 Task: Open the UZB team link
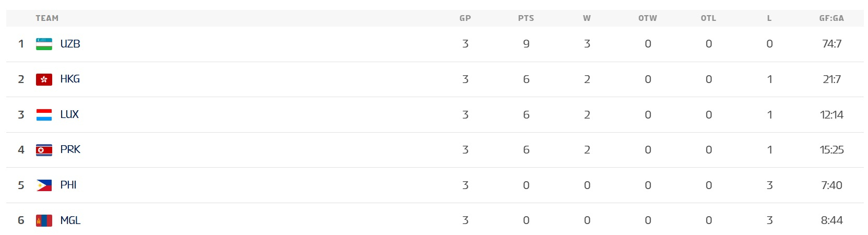(70, 44)
